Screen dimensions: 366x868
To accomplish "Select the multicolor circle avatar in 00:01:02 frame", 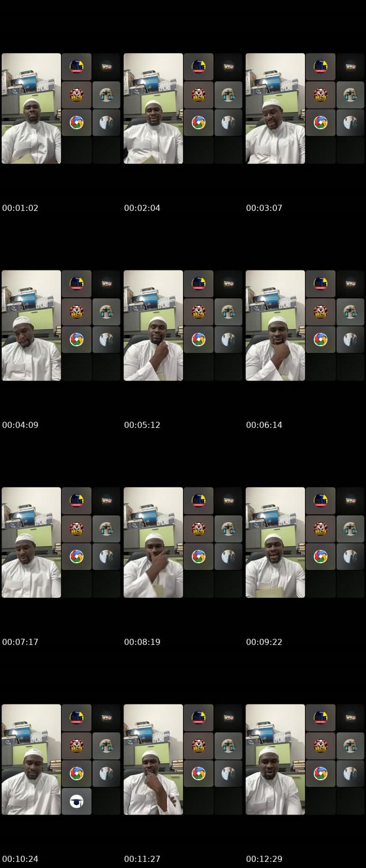I will point(77,122).
